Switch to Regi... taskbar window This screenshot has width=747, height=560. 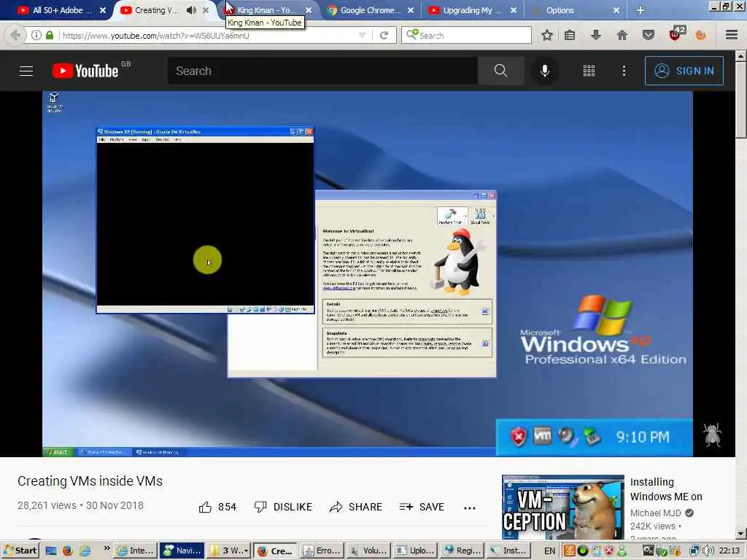pyautogui.click(x=462, y=551)
